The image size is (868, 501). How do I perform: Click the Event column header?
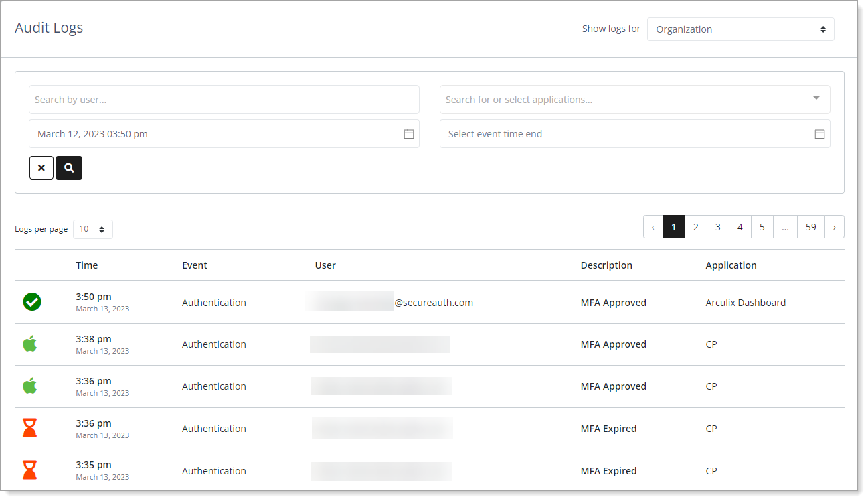pyautogui.click(x=195, y=265)
